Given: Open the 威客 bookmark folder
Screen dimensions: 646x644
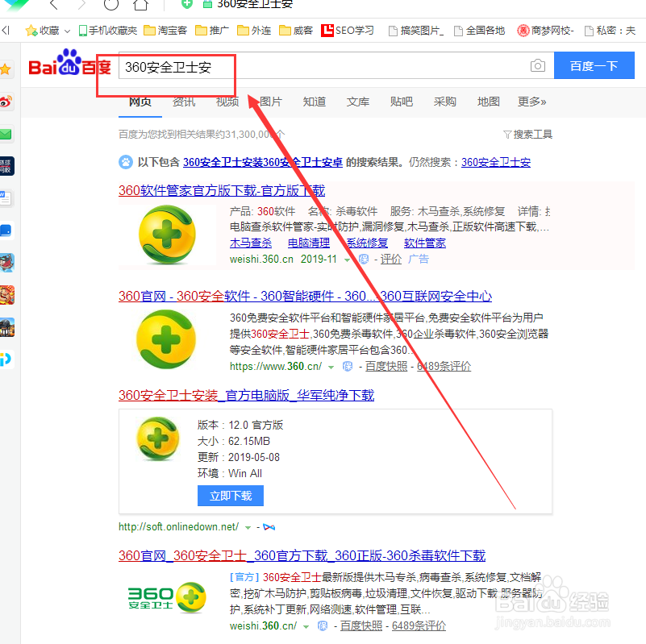Looking at the screenshot, I should click(296, 31).
